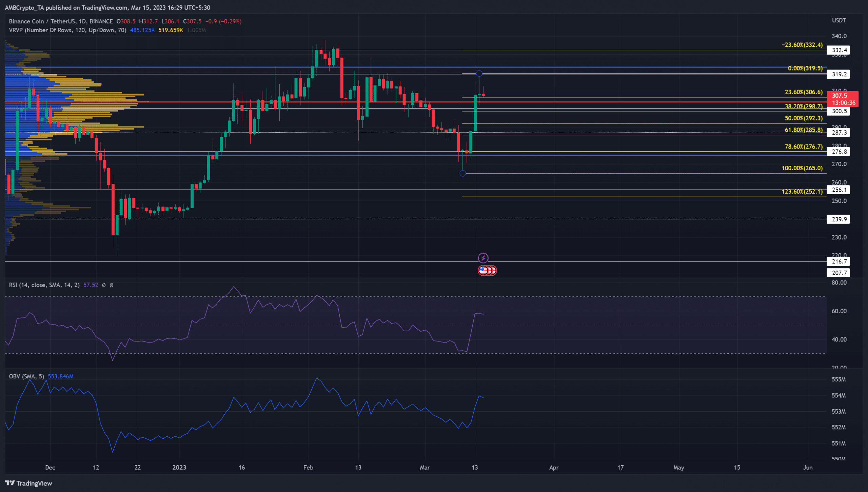Screen dimensions: 868x492
Task: Click the purple lightning bolt marker on the chart
Action: coord(483,258)
